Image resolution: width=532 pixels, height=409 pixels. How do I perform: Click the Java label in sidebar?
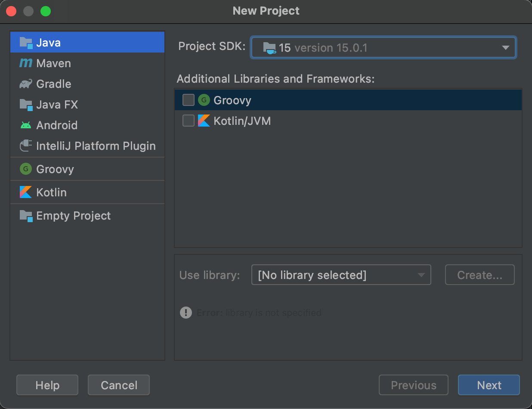pyautogui.click(x=49, y=43)
